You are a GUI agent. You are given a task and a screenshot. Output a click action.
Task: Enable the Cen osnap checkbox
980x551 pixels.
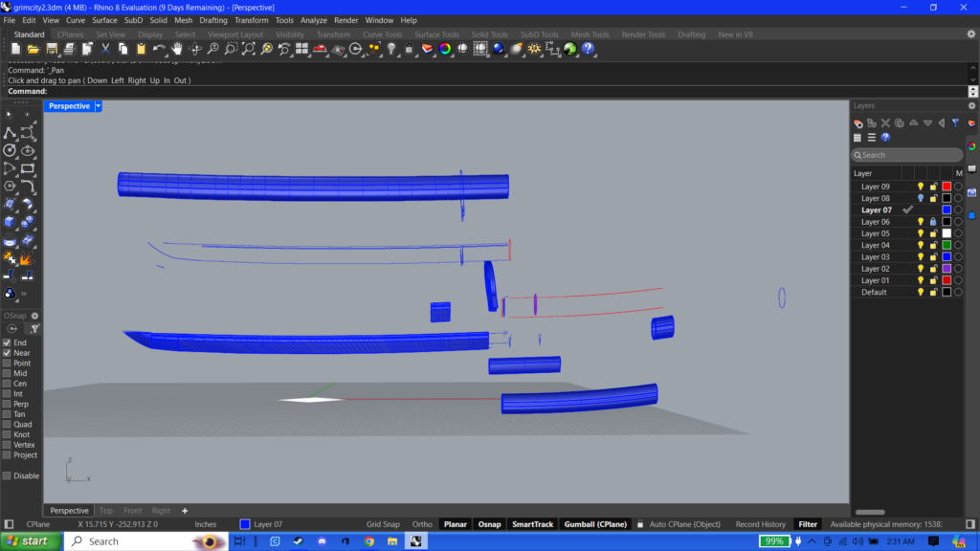7,384
